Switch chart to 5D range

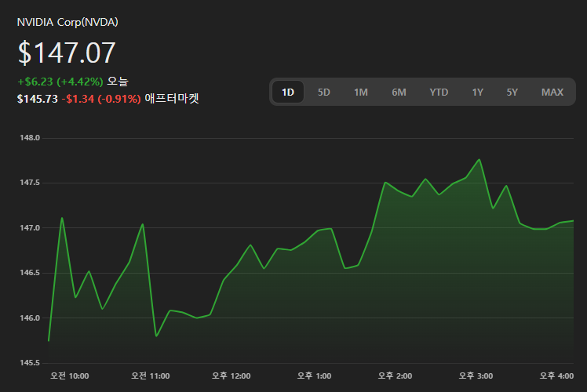[324, 92]
